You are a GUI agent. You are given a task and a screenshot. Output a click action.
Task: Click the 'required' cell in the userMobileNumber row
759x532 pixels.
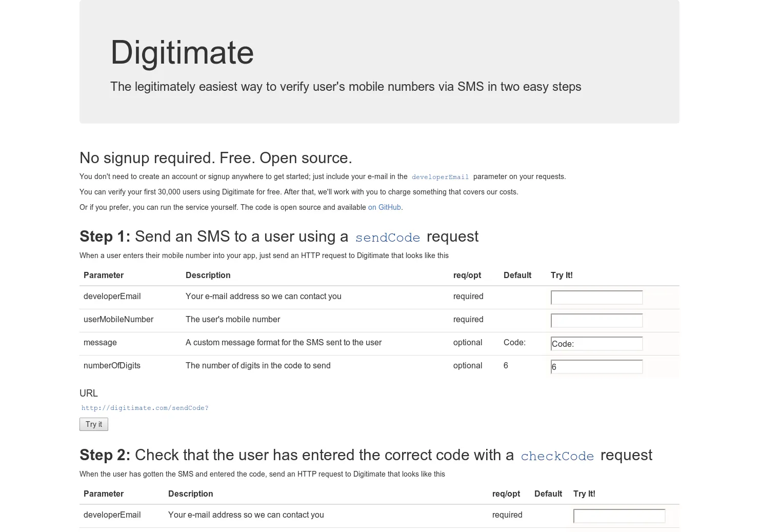coord(468,320)
